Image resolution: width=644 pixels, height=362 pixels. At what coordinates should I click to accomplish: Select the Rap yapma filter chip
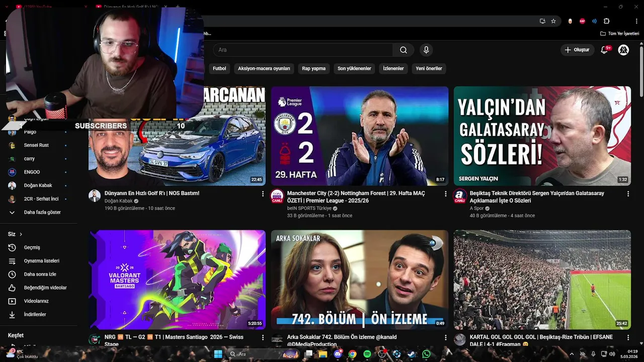click(313, 68)
